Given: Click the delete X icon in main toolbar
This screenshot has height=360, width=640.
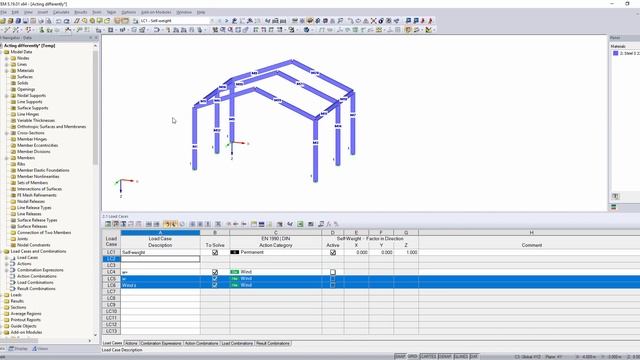Looking at the screenshot, I should (x=373, y=20).
